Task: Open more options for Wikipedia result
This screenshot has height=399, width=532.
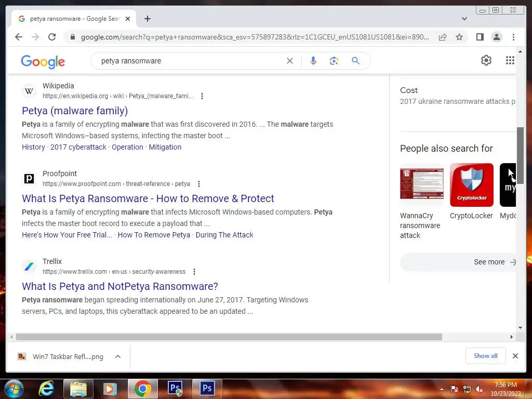Action: pos(202,96)
